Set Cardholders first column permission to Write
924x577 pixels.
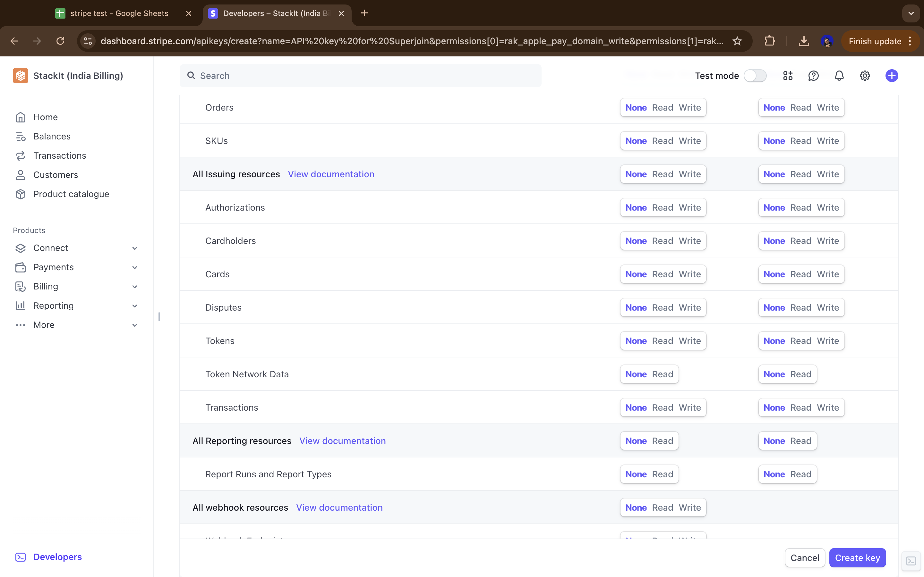pyautogui.click(x=689, y=241)
